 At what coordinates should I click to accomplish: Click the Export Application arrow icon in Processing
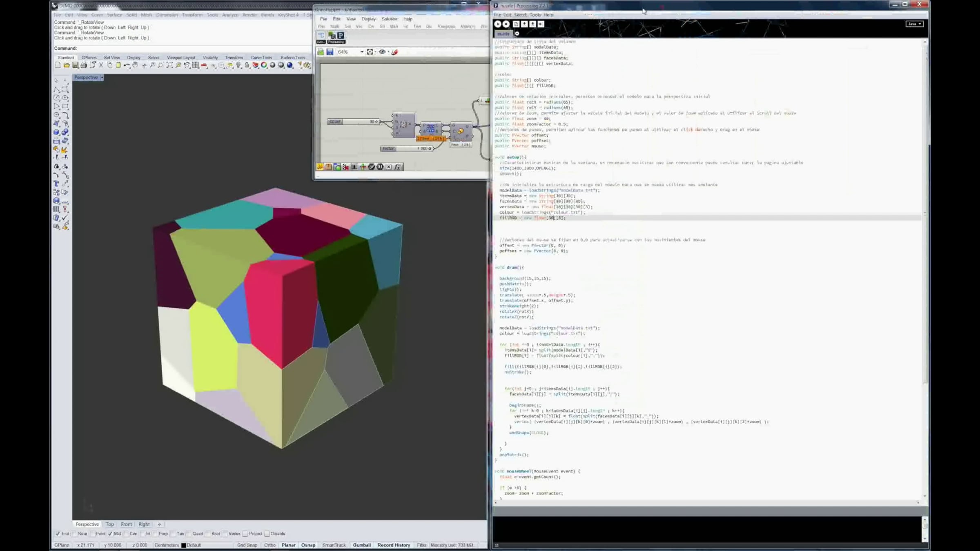(541, 24)
